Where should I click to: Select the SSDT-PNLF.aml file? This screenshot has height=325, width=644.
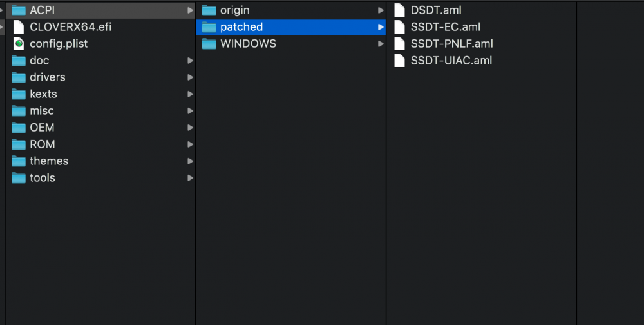click(x=451, y=44)
